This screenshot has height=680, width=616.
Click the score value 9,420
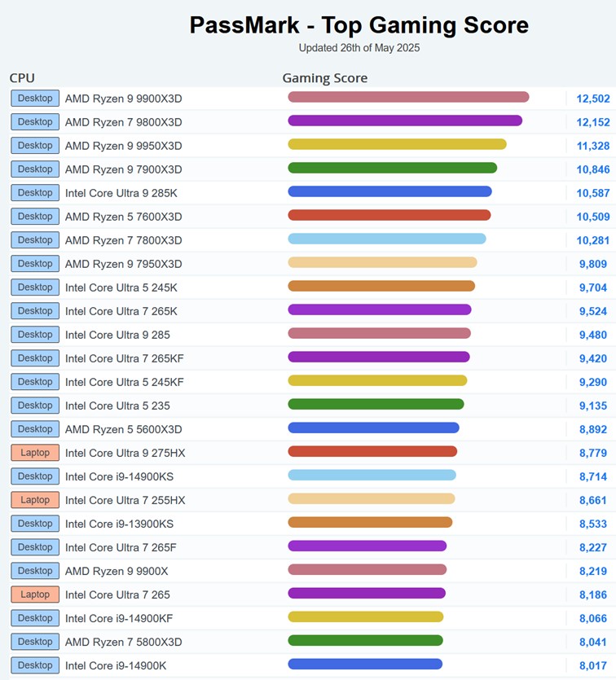pyautogui.click(x=593, y=358)
